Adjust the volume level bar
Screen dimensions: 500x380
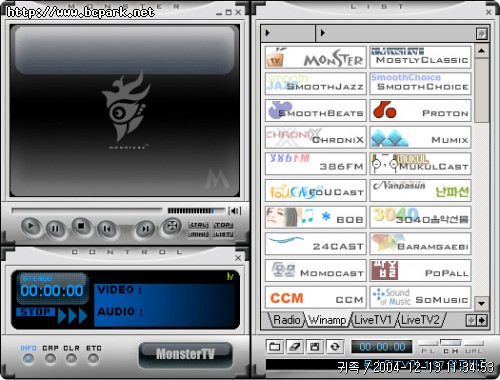tap(196, 211)
